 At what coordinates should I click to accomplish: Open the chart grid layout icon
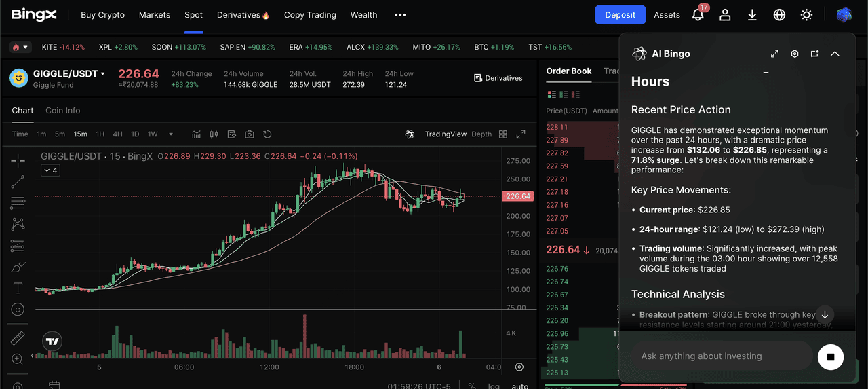click(503, 134)
